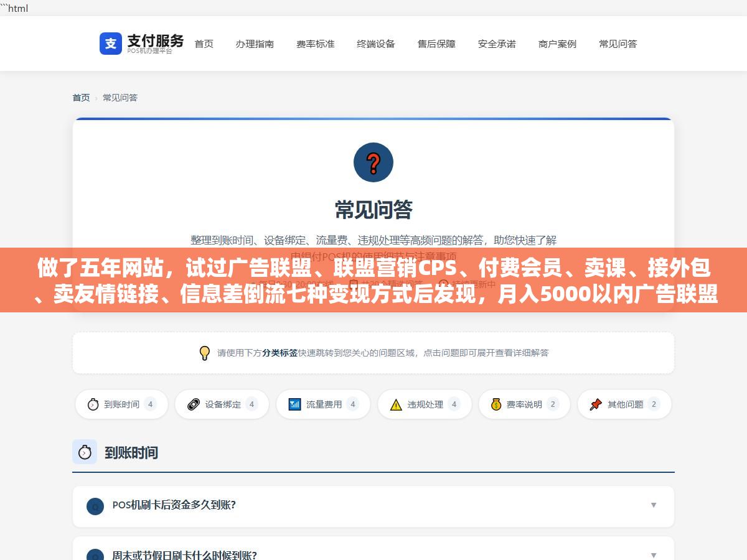
Task: Expand question POS机刷卡后资金多久到账?
Action: pyautogui.click(x=374, y=505)
